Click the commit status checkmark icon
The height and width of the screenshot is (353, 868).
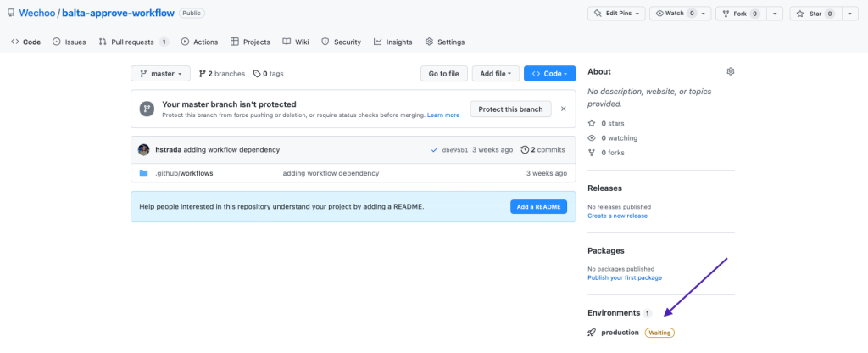point(434,150)
